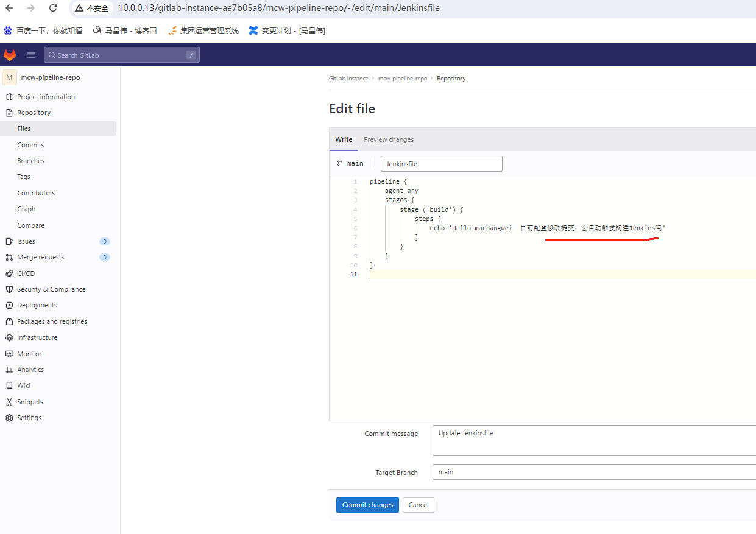Focus the Search GitLab field

(x=122, y=55)
